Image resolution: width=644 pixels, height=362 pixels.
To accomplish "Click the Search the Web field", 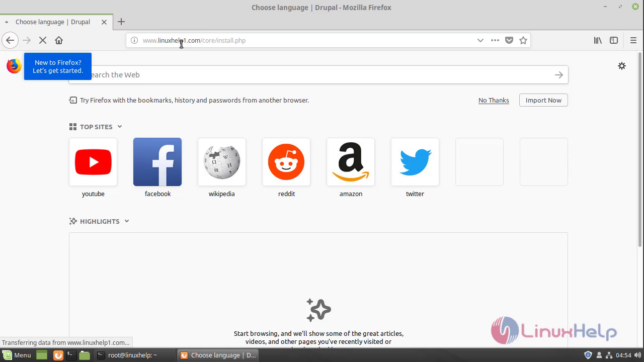I will [x=318, y=75].
